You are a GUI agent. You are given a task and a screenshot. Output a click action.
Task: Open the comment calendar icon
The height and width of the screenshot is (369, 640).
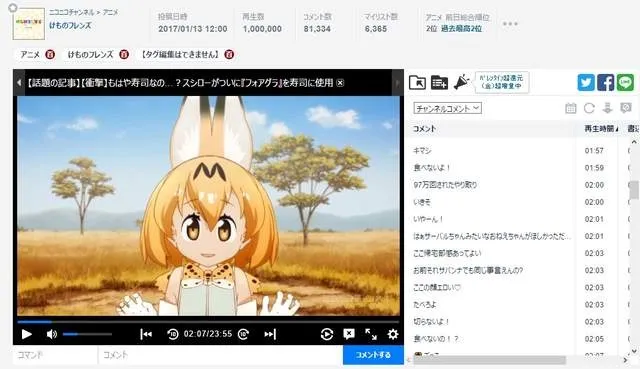571,108
